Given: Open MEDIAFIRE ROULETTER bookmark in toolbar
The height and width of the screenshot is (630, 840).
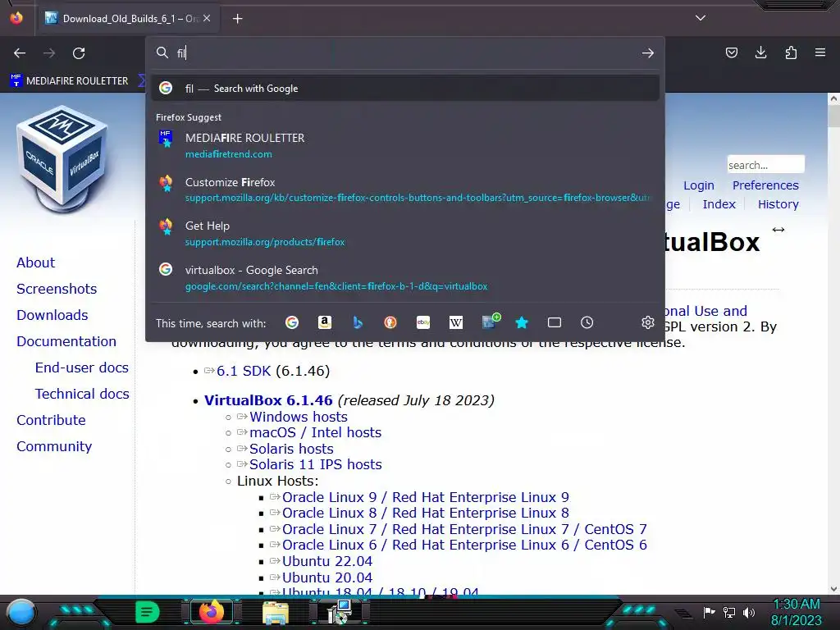Looking at the screenshot, I should tap(69, 81).
